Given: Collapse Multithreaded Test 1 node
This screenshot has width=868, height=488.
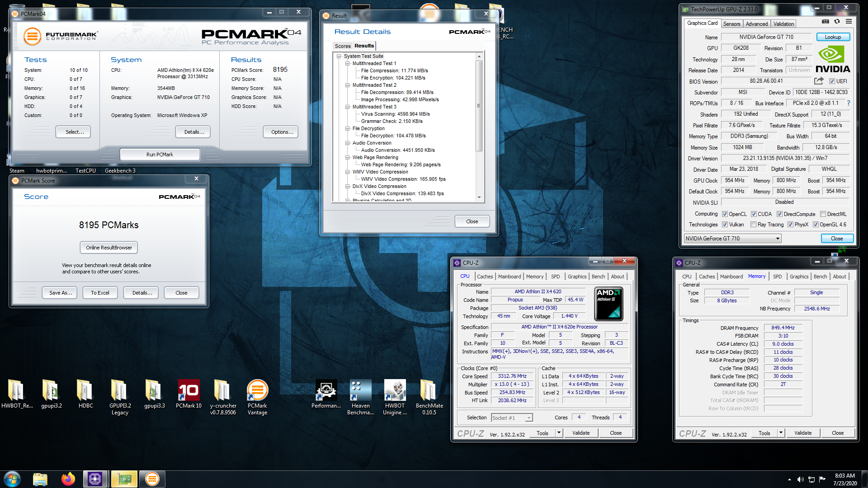Looking at the screenshot, I should 347,64.
